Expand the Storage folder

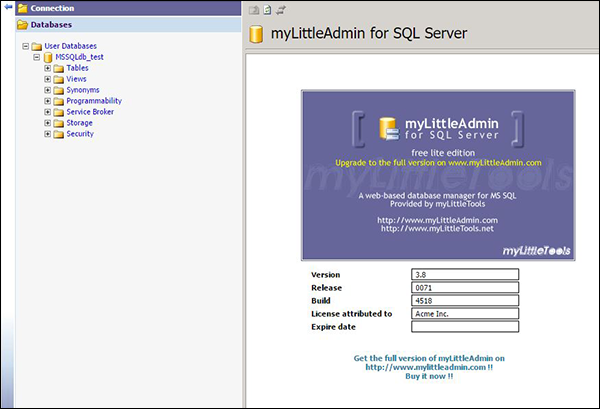click(x=47, y=123)
